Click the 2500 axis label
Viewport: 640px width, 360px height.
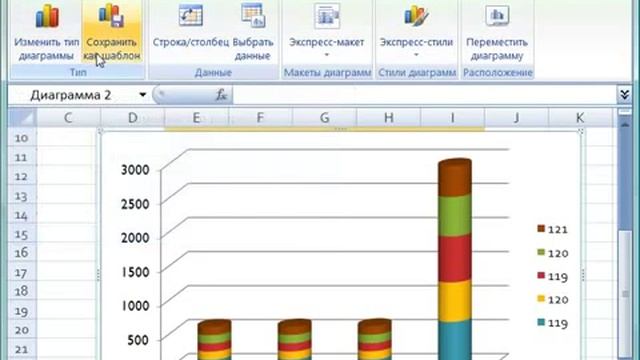pyautogui.click(x=135, y=204)
